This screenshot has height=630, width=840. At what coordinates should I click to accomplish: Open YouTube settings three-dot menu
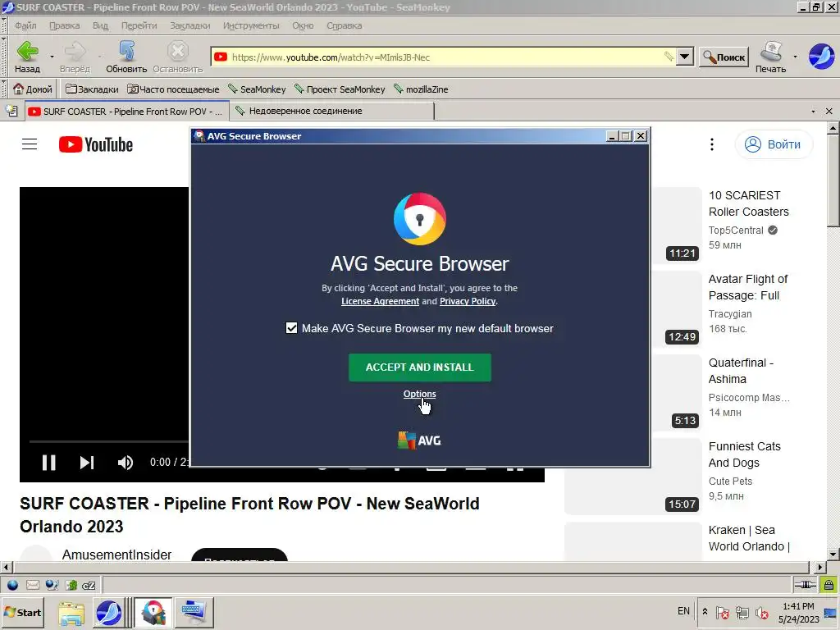point(711,144)
